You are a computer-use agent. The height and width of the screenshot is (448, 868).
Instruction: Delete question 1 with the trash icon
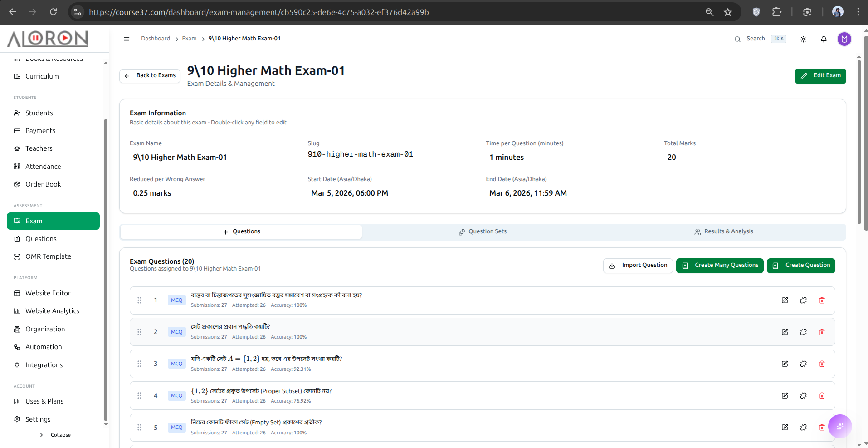[822, 300]
